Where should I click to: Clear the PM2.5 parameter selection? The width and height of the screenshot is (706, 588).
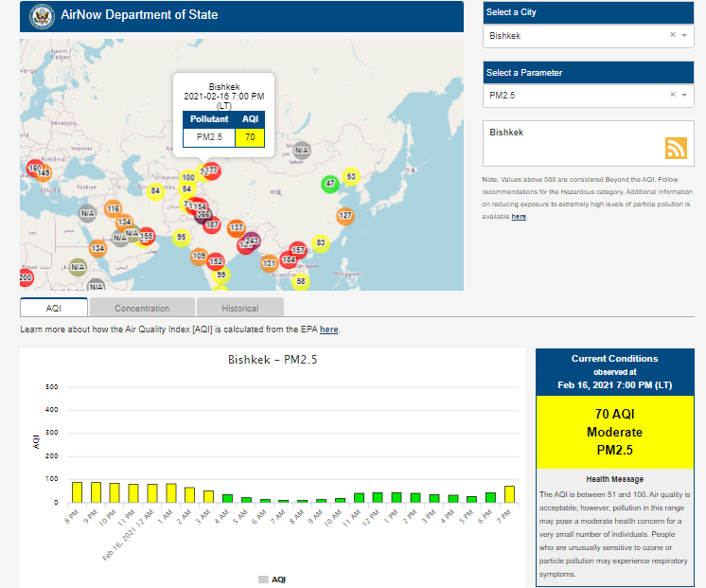[672, 95]
